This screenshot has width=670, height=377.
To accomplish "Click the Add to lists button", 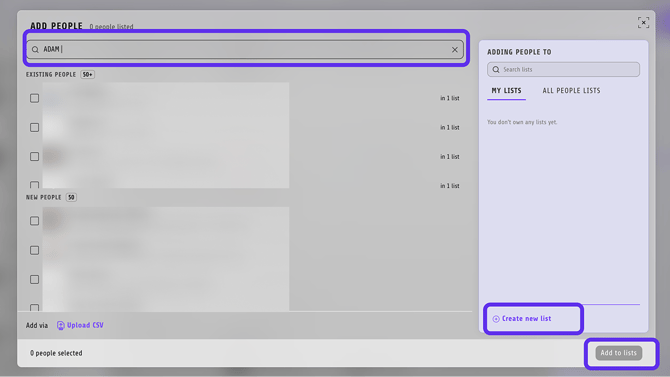I will pos(619,353).
